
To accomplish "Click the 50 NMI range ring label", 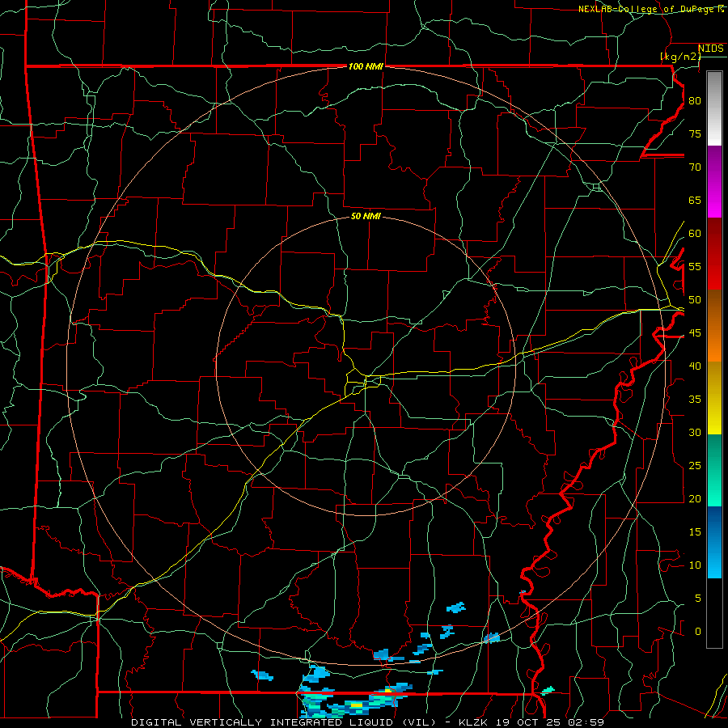I will [366, 216].
